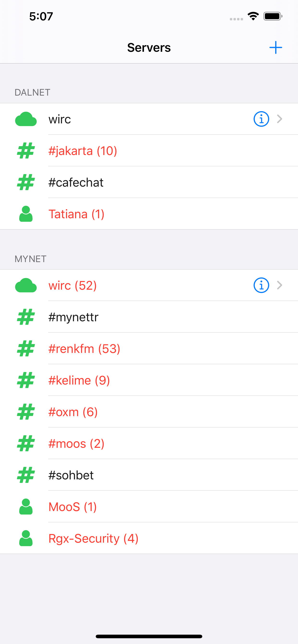Open #renkfm (53) channel

point(149,349)
